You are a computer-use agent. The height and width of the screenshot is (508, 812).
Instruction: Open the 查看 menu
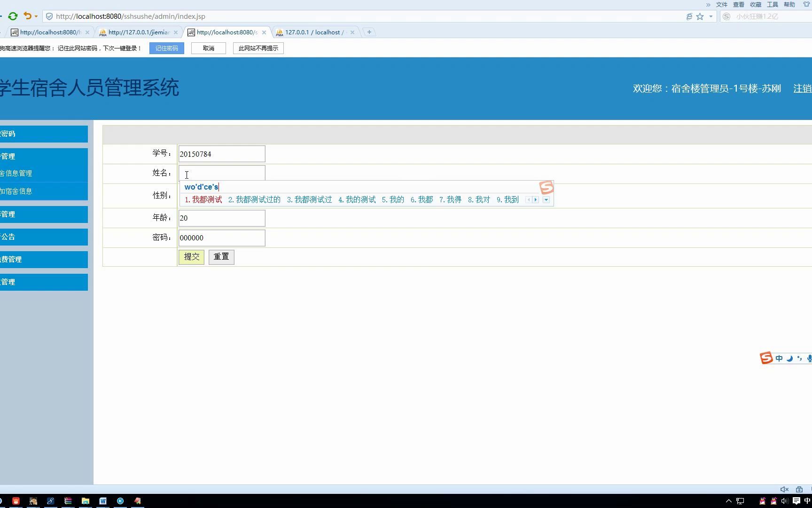tap(739, 5)
